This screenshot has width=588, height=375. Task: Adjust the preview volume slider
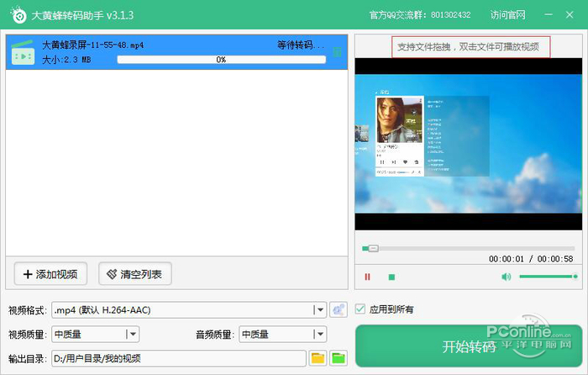549,277
